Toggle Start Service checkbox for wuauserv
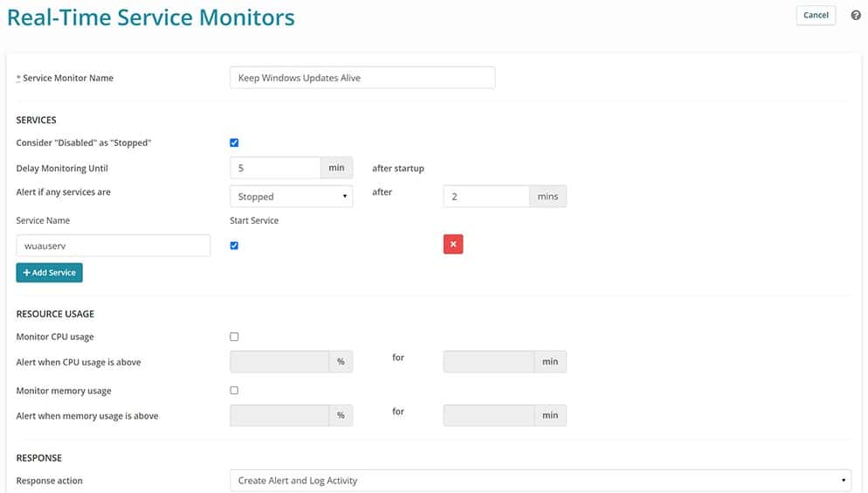 pos(234,246)
